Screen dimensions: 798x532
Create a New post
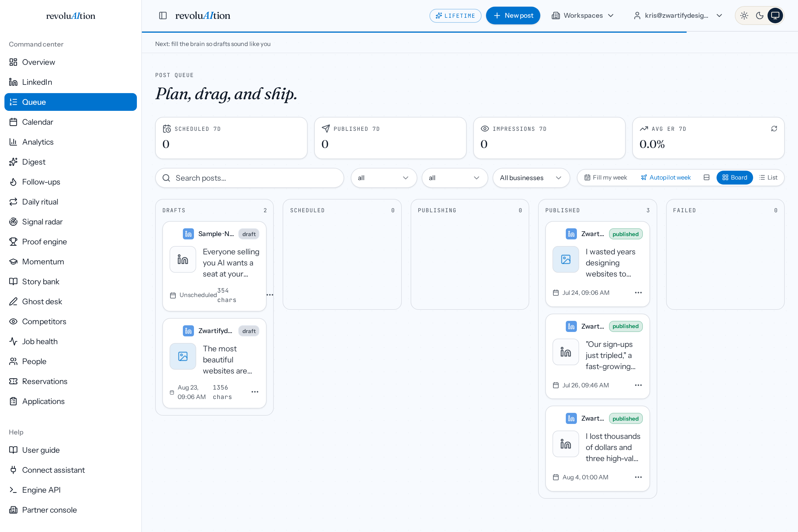pyautogui.click(x=513, y=16)
